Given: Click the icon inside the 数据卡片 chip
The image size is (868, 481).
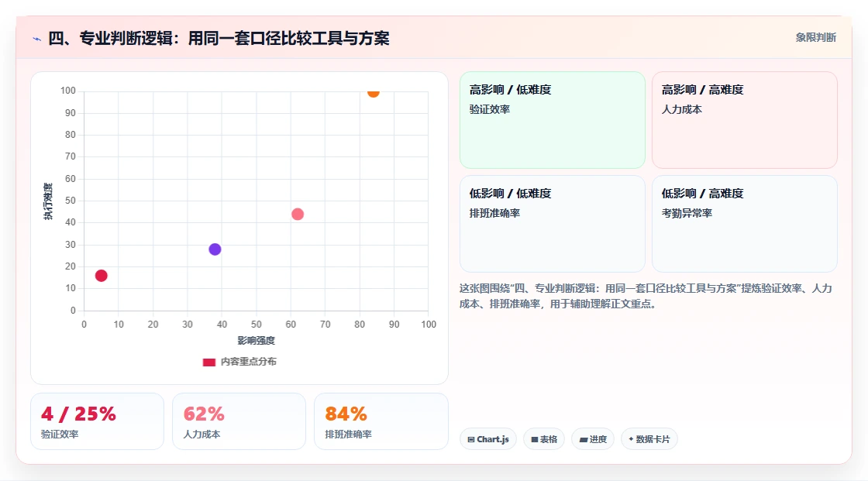Looking at the screenshot, I should coord(631,439).
